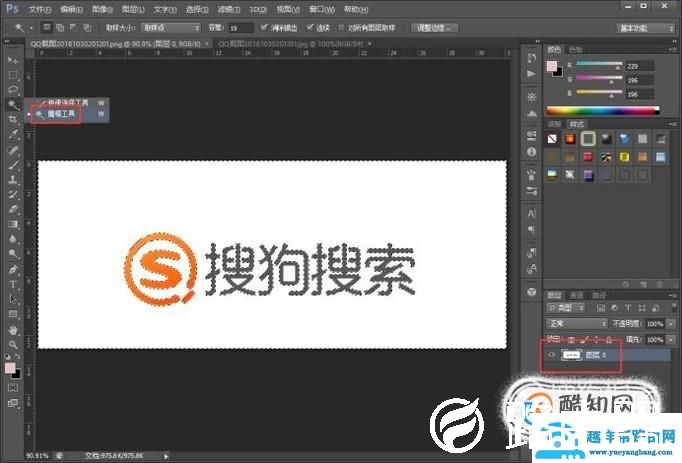This screenshot has height=463, width=682.
Task: Toggle the Anti-alias checkbox
Action: (x=264, y=27)
